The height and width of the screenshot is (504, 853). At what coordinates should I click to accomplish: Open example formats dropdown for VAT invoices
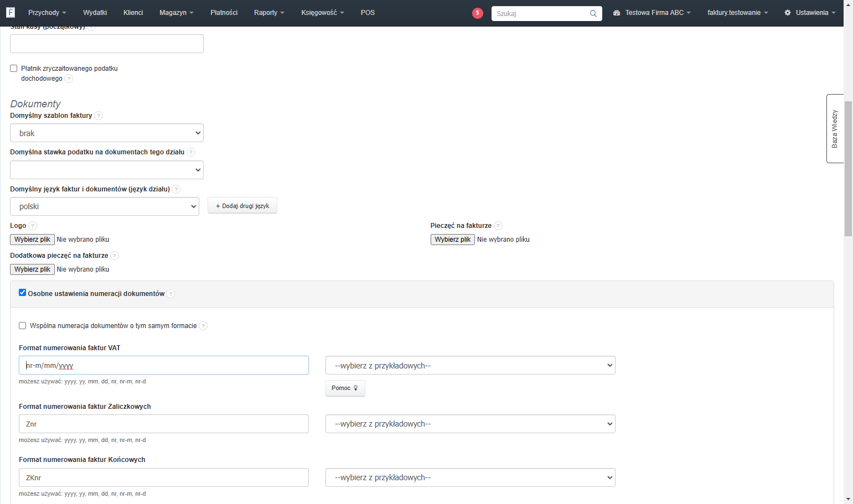471,365
